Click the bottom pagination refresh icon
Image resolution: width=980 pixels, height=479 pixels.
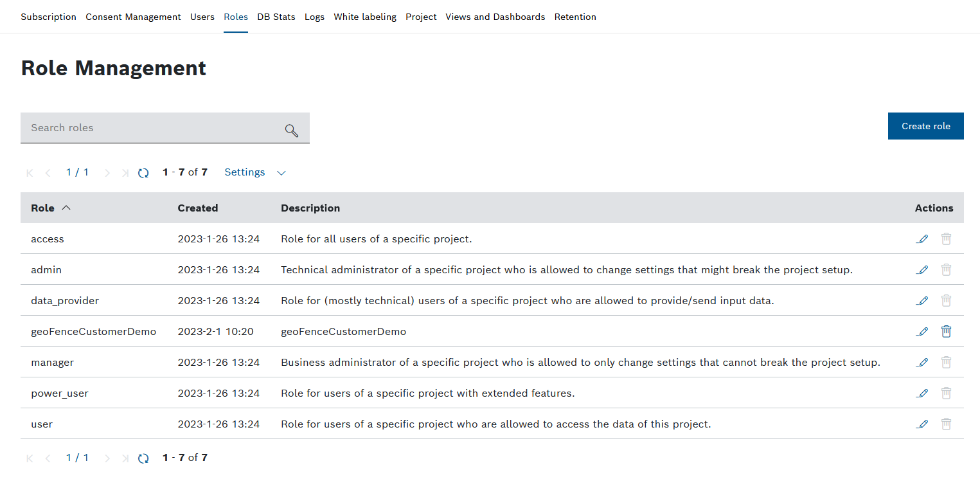(143, 458)
